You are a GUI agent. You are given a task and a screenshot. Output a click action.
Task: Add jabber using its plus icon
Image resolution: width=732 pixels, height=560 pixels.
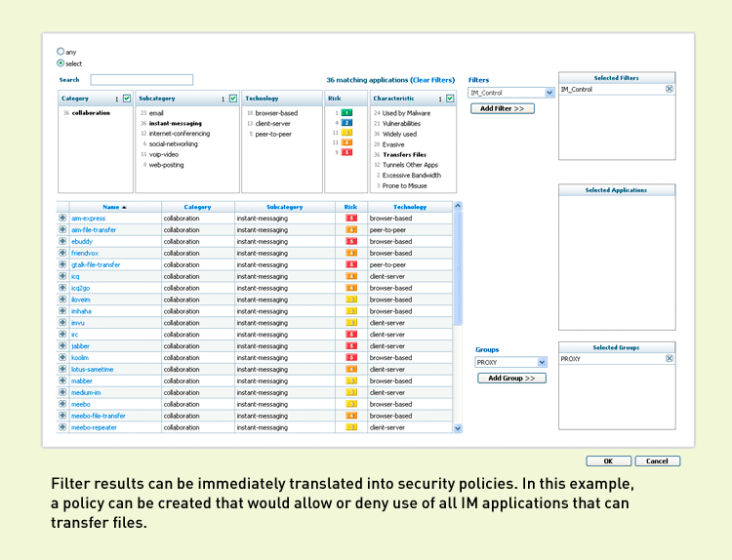(x=62, y=345)
